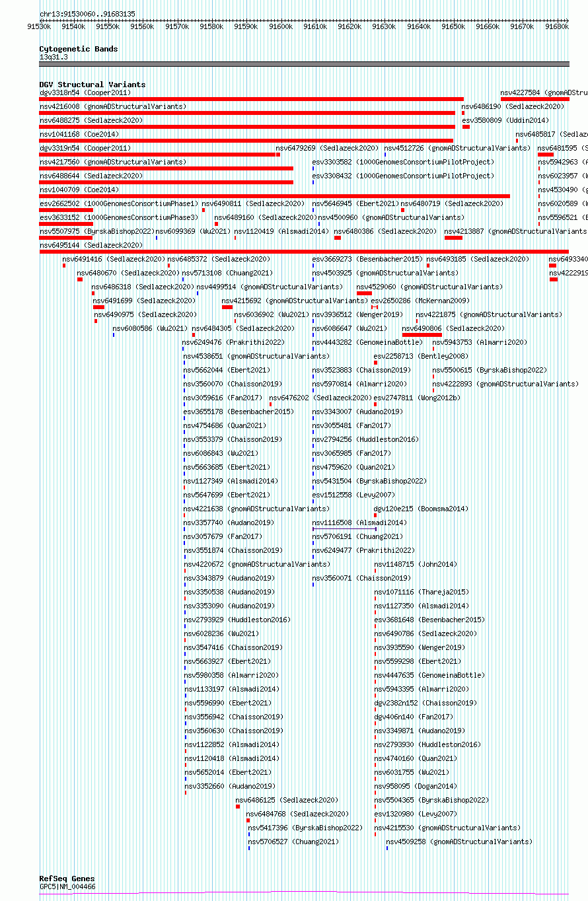This screenshot has height=901, width=588.
Task: Select the Cytogenetic Bands track title
Action: [79, 49]
